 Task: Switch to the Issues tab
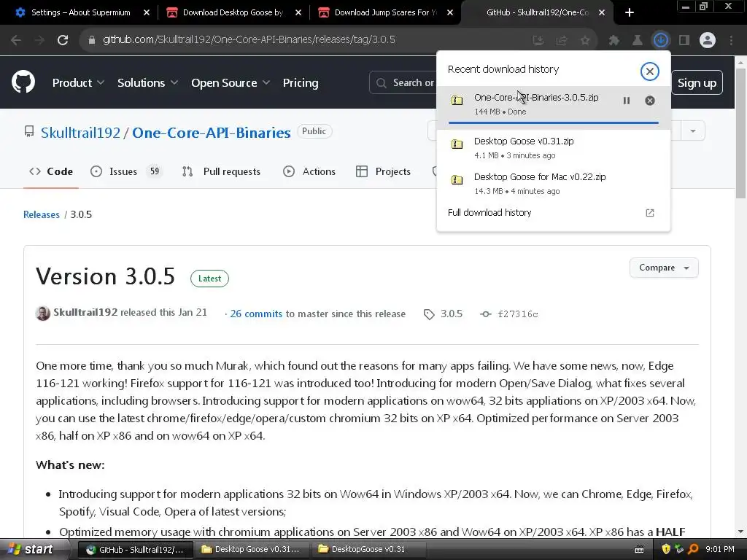(x=126, y=171)
